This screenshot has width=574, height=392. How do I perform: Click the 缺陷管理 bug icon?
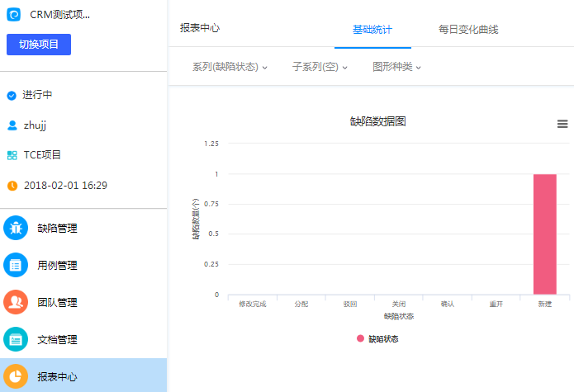point(16,229)
